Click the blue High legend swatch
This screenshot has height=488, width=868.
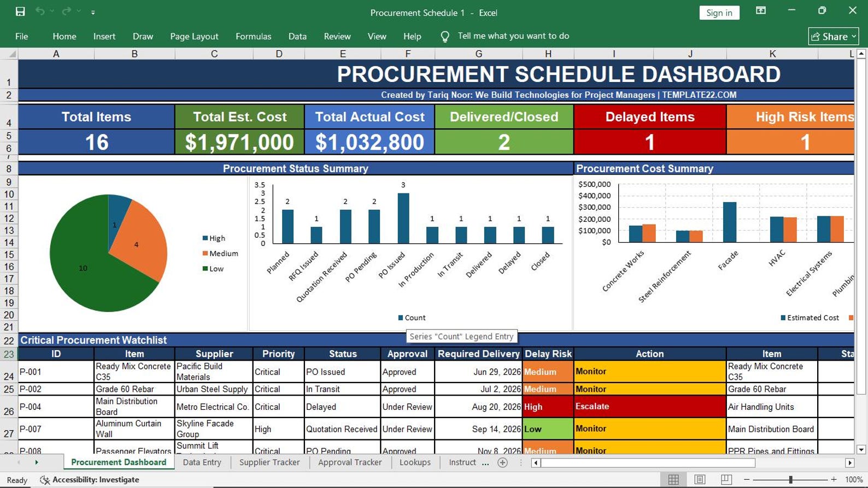click(x=205, y=238)
